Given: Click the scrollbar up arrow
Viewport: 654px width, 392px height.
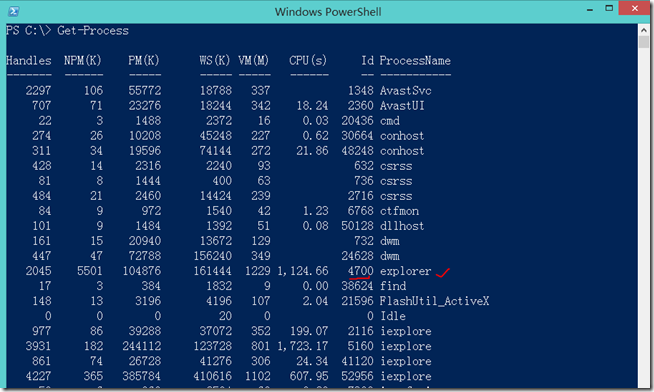Looking at the screenshot, I should click(644, 30).
